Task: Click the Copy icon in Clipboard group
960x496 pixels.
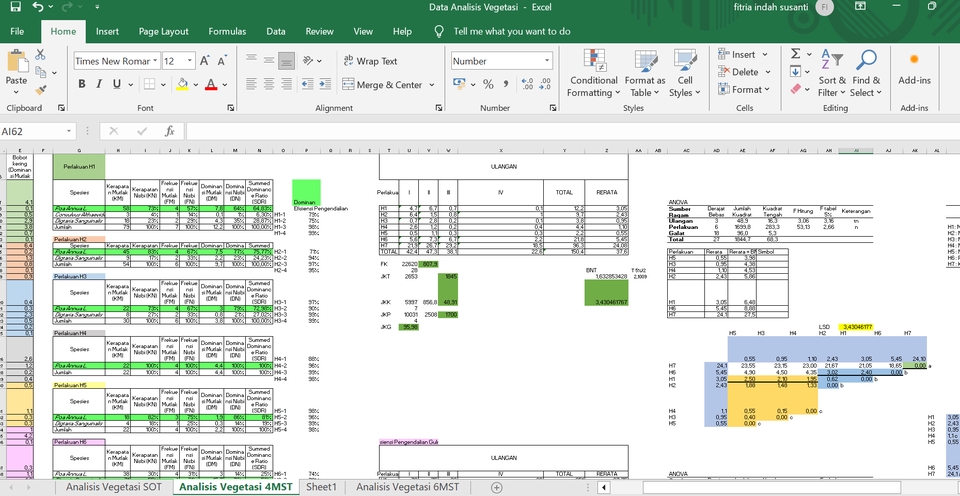Action: coord(41,72)
